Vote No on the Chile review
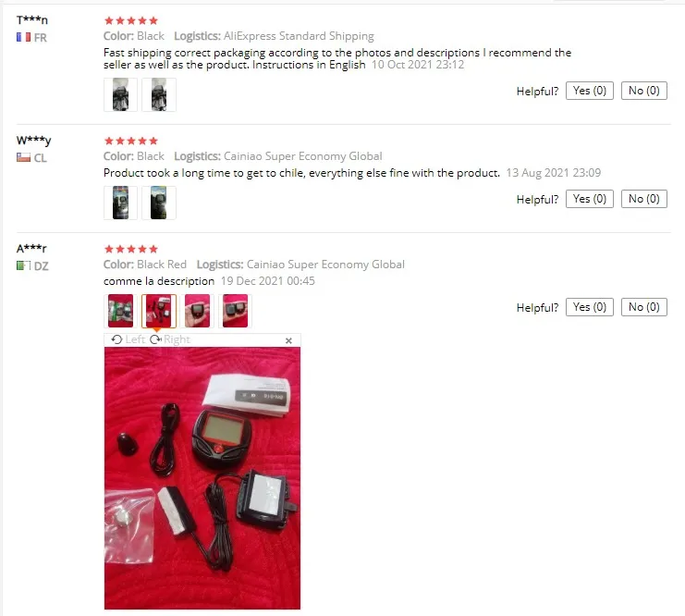 (x=644, y=199)
